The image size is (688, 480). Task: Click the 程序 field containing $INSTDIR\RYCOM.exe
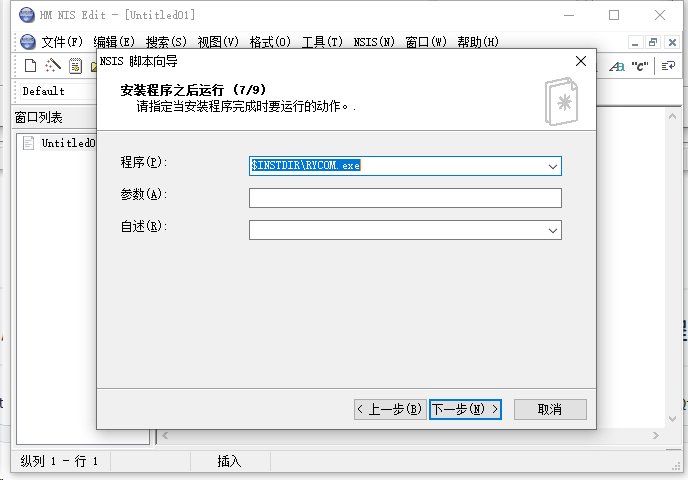395,166
